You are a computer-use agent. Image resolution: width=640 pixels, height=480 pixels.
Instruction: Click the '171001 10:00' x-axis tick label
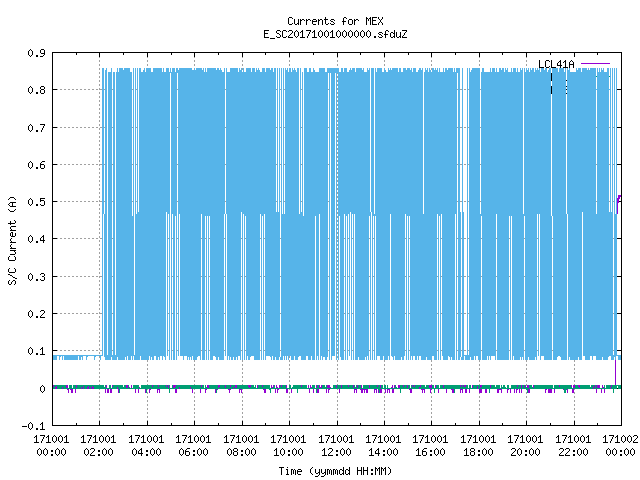tap(288, 446)
